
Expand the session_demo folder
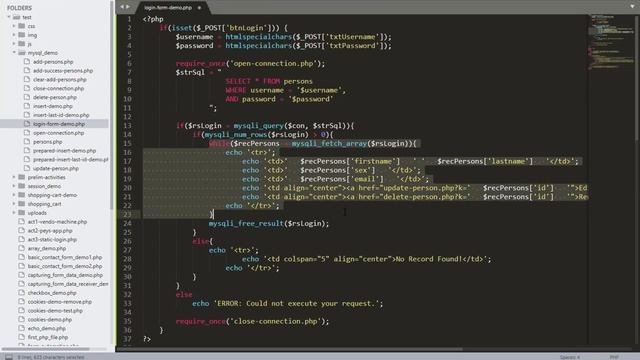(14, 186)
